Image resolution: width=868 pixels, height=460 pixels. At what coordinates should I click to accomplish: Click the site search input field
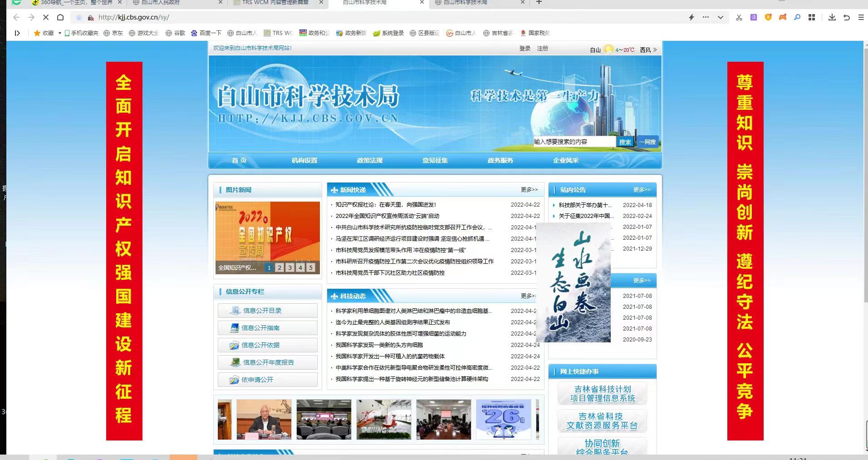click(574, 142)
